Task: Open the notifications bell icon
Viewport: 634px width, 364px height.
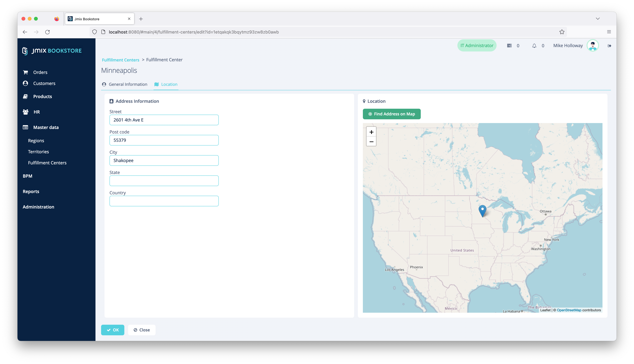Action: [534, 46]
